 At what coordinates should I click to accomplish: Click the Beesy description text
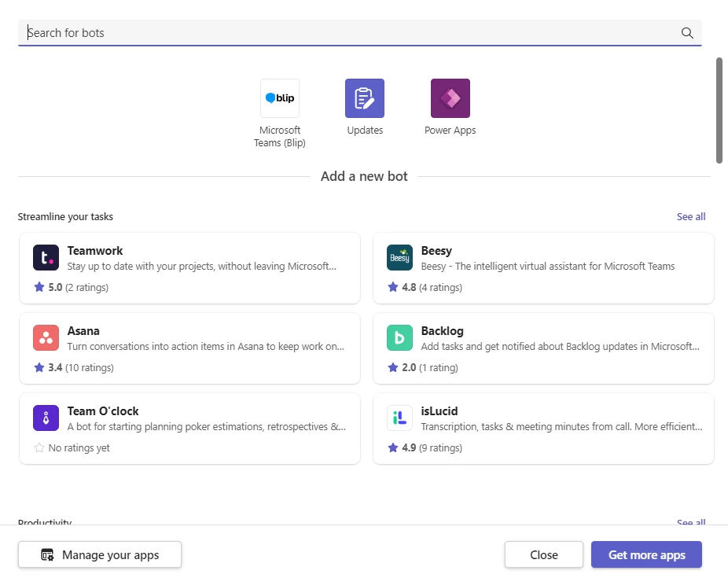548,267
